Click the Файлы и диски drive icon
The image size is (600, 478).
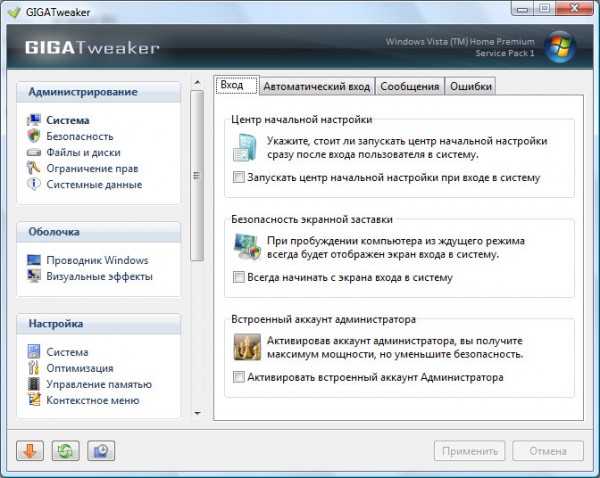pyautogui.click(x=34, y=152)
